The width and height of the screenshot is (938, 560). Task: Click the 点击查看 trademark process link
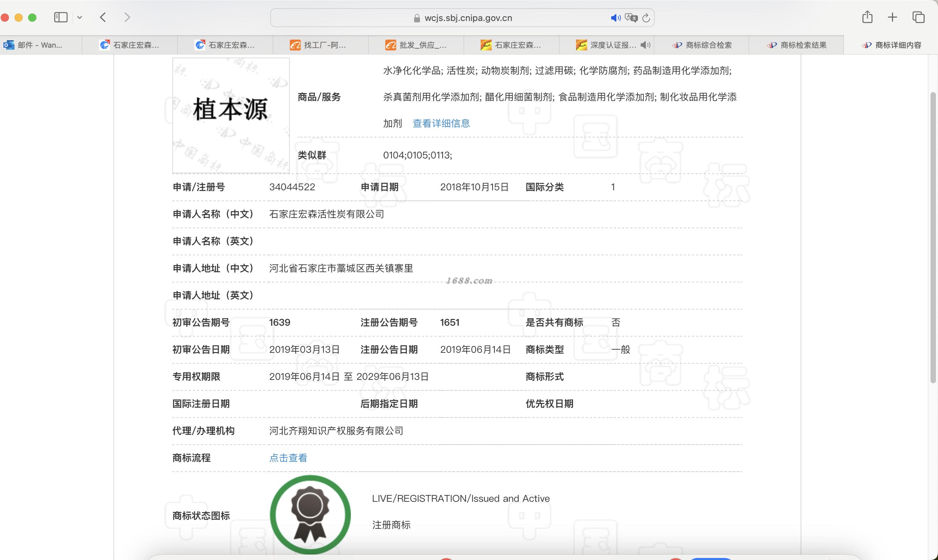[288, 458]
